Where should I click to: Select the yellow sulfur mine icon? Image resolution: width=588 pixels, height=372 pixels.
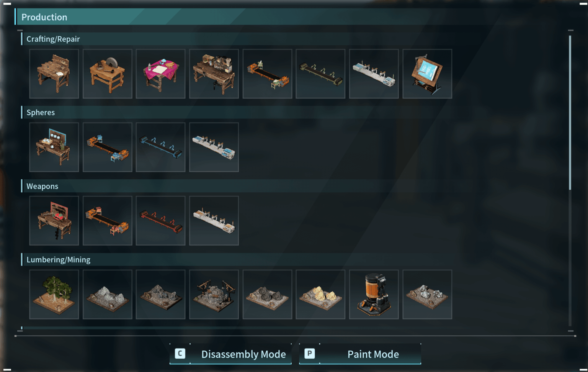pyautogui.click(x=320, y=294)
